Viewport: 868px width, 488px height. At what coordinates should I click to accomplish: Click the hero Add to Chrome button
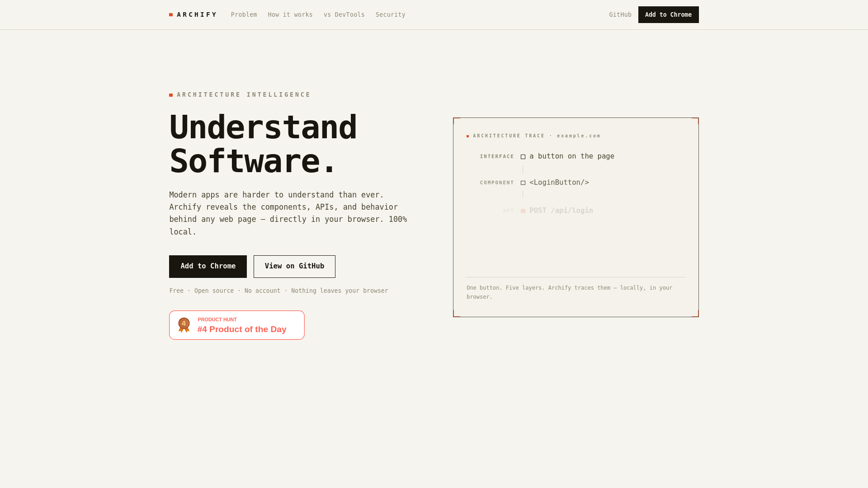208,266
